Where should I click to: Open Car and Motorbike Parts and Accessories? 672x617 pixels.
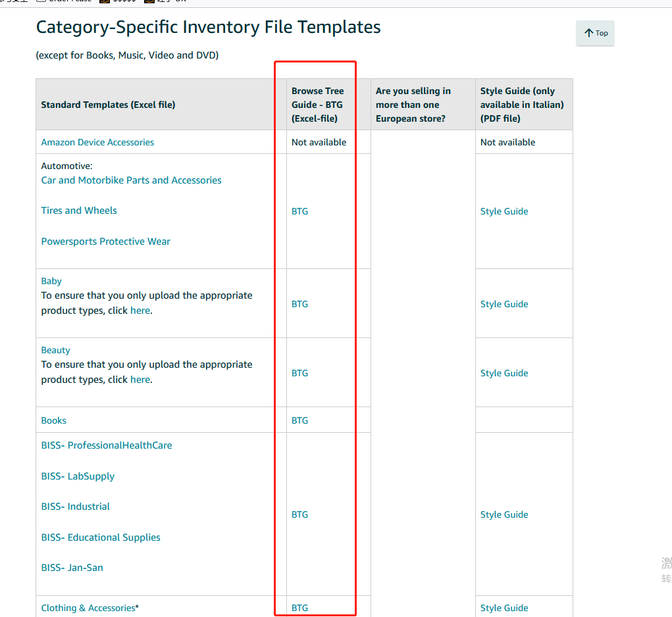131,180
